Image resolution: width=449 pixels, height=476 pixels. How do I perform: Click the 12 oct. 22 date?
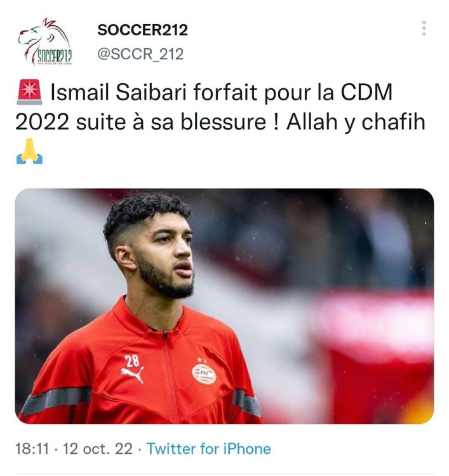[x=98, y=449]
